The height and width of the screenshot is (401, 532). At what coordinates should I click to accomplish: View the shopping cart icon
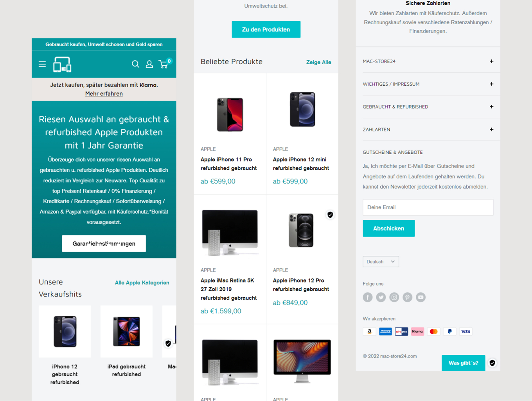(164, 64)
